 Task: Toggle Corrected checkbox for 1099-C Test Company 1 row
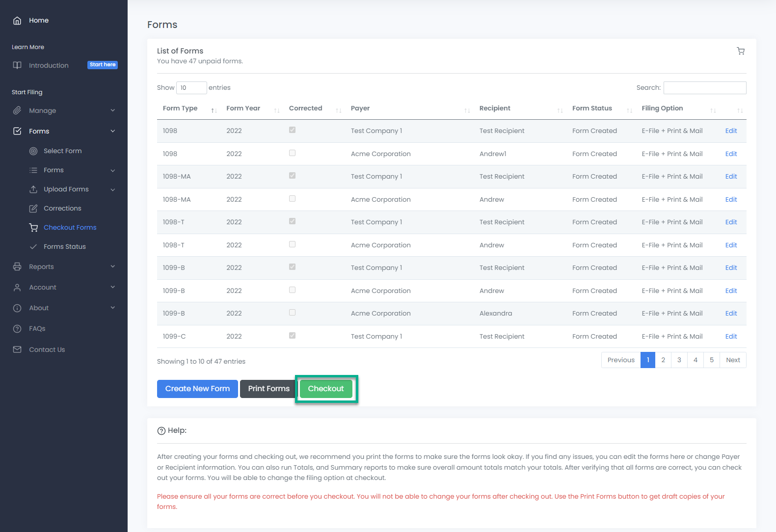(292, 336)
